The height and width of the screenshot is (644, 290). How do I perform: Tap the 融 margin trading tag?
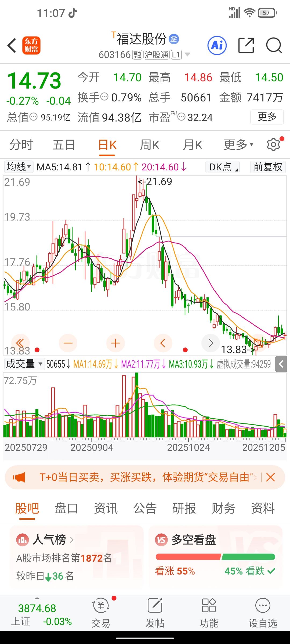pos(137,55)
